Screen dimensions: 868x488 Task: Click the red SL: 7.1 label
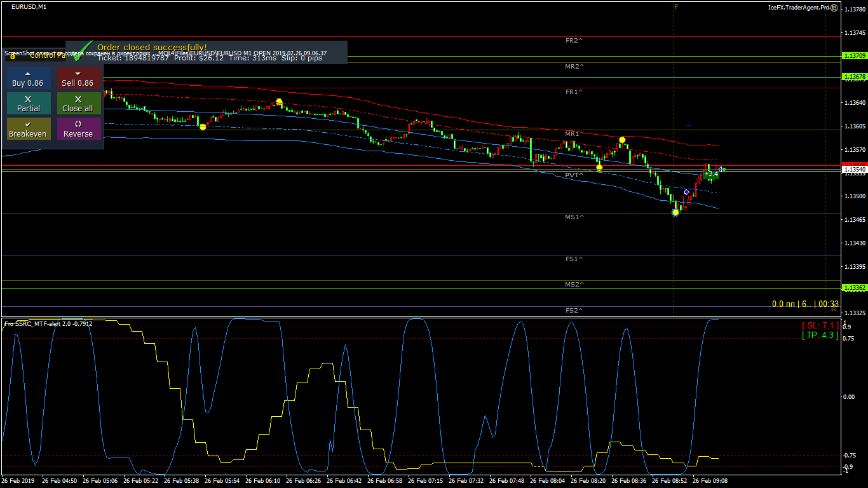[x=820, y=326]
